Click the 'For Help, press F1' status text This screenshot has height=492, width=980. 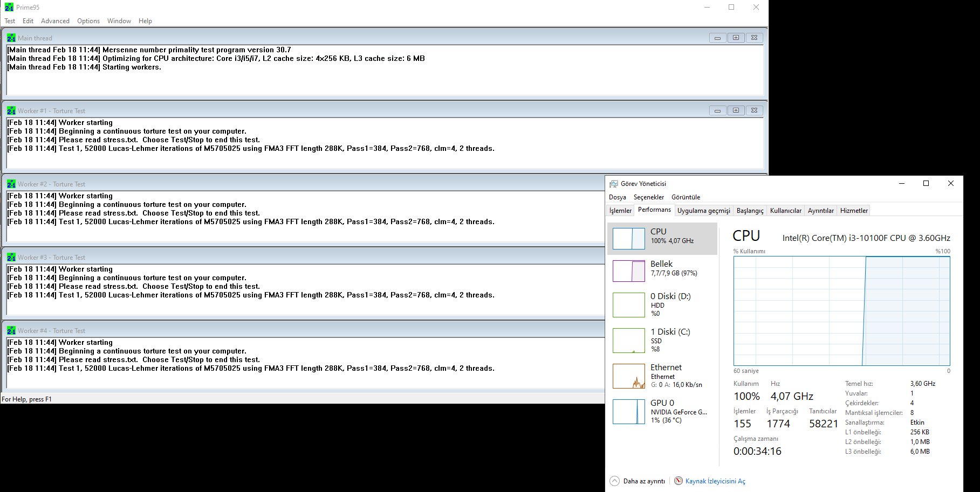[x=26, y=399]
